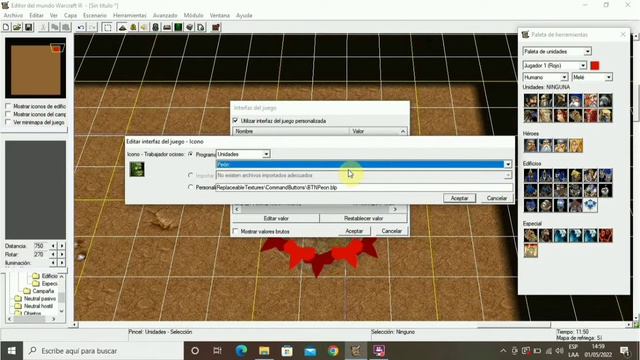Open the green AI Editor toolbar icon

(x=178, y=27)
